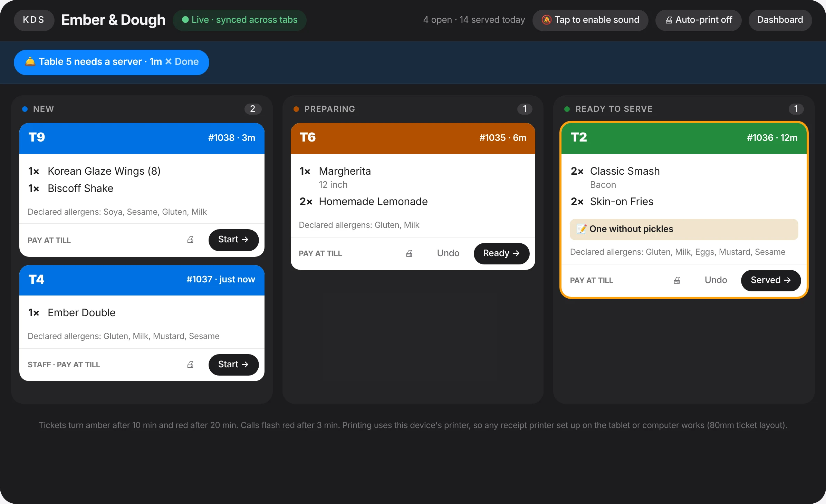The image size is (826, 504).
Task: Open the T2 ticket header
Action: click(x=684, y=138)
